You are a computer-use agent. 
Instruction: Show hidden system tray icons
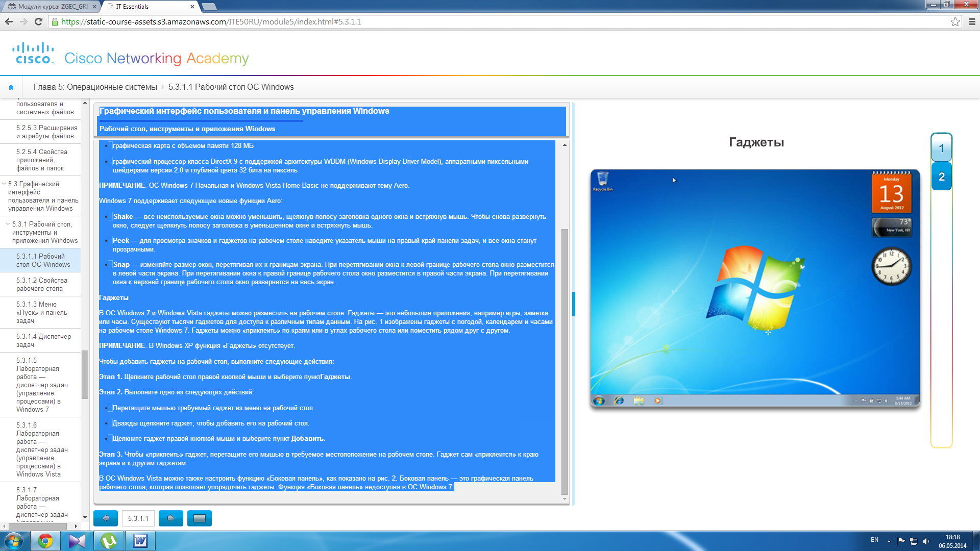[889, 541]
